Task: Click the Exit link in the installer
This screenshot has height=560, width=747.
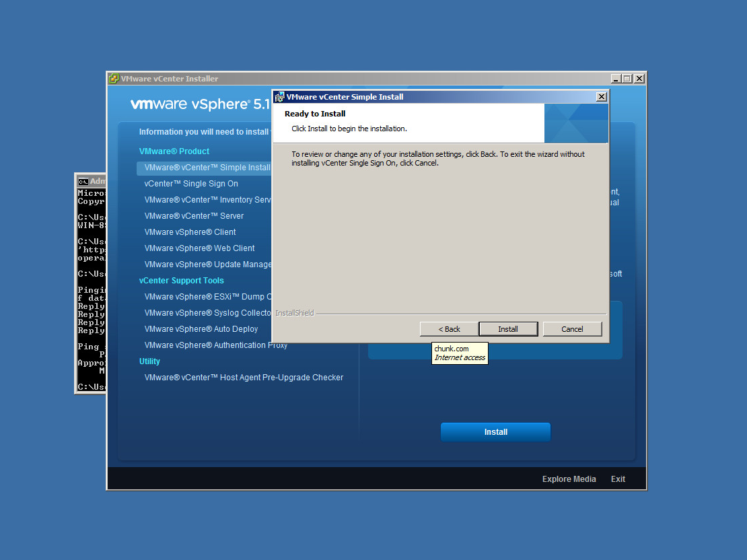Action: coord(618,479)
